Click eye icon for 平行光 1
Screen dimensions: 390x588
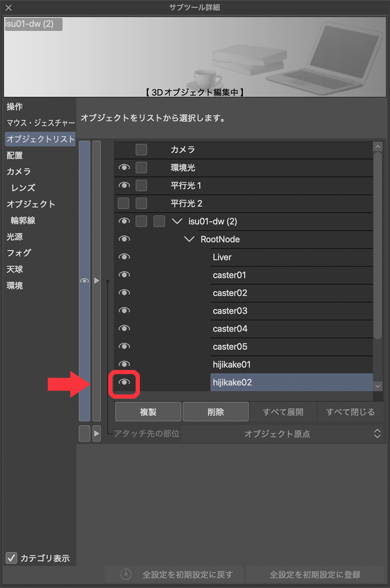tap(124, 185)
